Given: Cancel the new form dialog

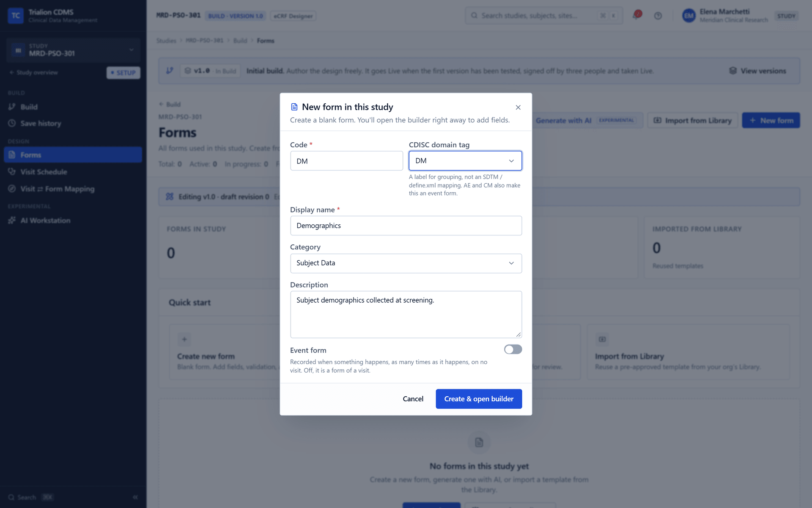Looking at the screenshot, I should click(413, 399).
